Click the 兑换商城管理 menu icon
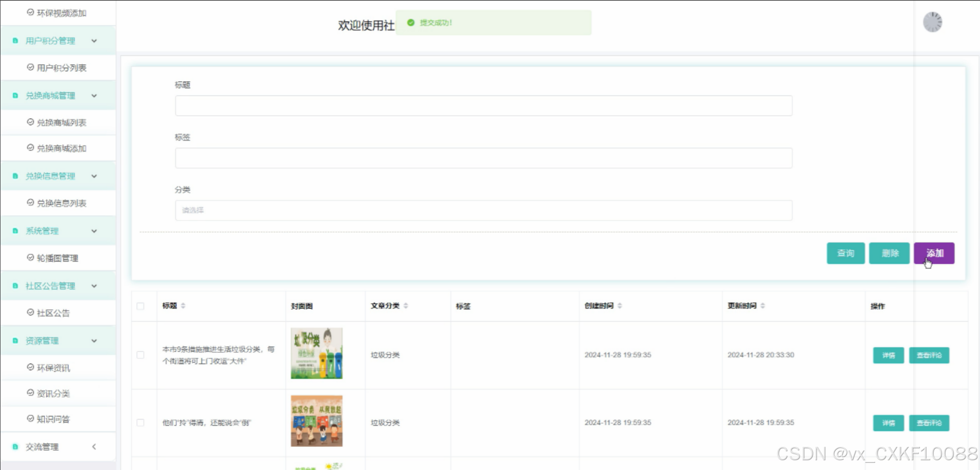 tap(15, 96)
